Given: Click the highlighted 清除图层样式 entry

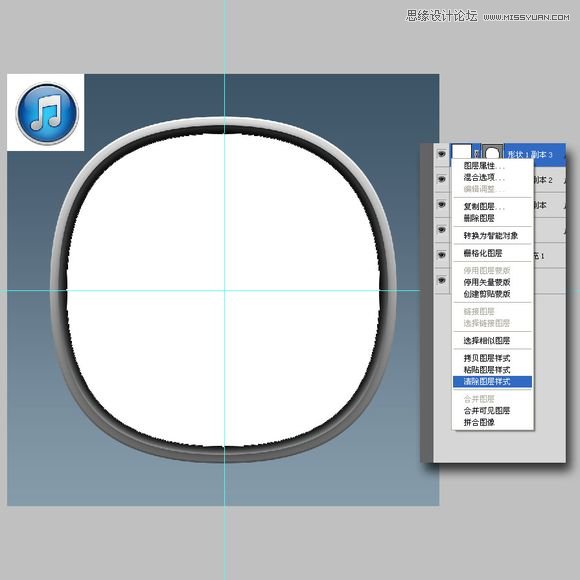Looking at the screenshot, I should coord(492,382).
